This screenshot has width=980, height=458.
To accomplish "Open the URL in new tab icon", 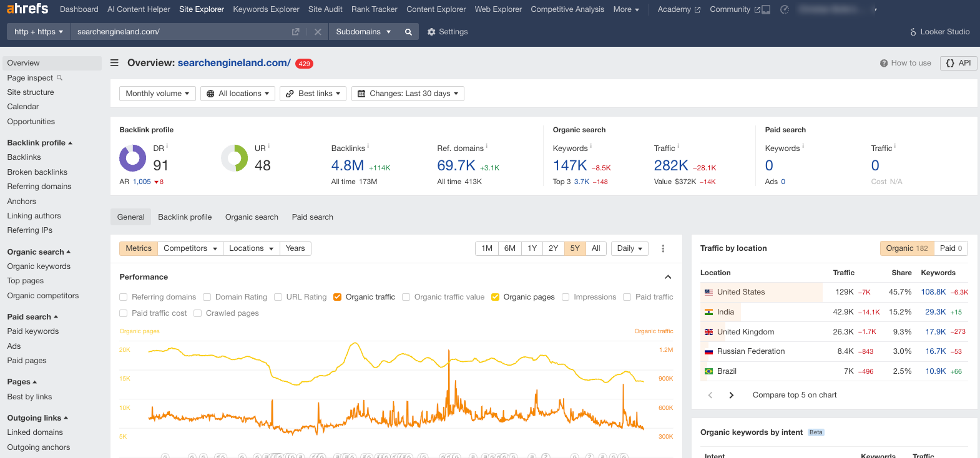I will pyautogui.click(x=296, y=32).
